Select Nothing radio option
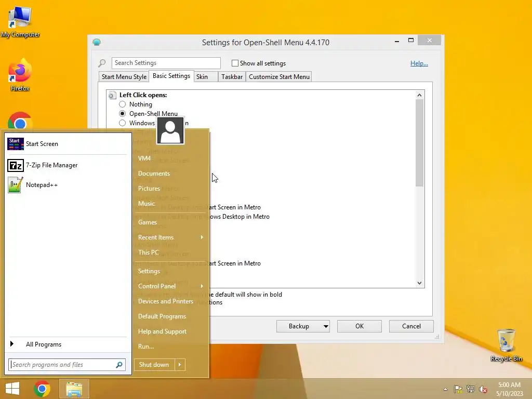 coord(123,104)
